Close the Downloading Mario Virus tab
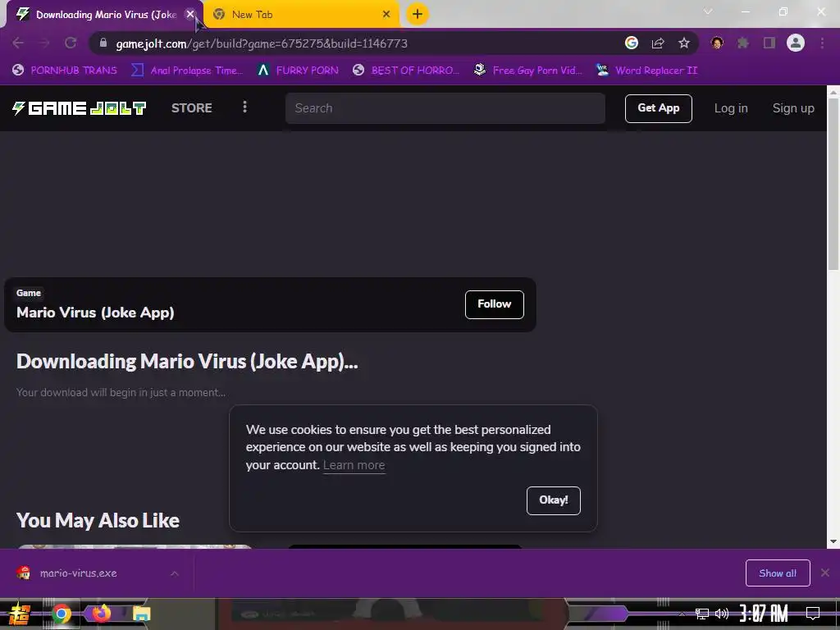Viewport: 840px width, 630px height. 190,15
